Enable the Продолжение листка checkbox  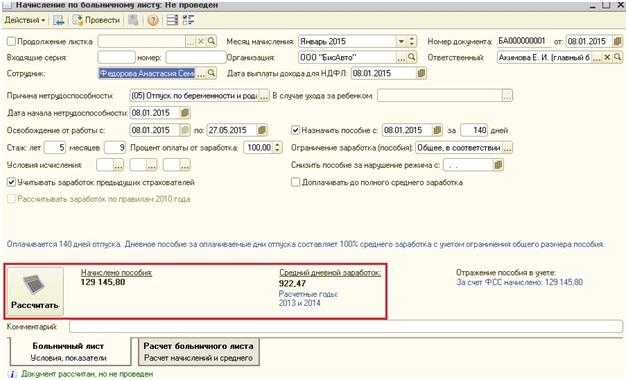click(x=11, y=41)
